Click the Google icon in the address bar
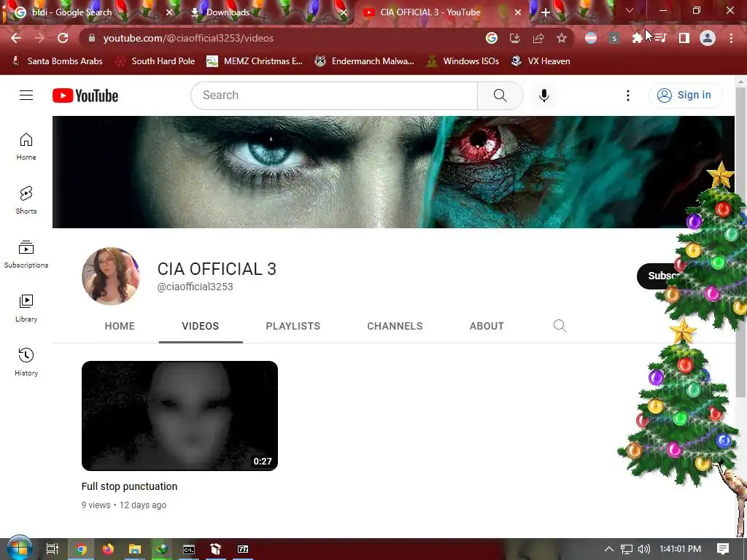 [x=492, y=38]
